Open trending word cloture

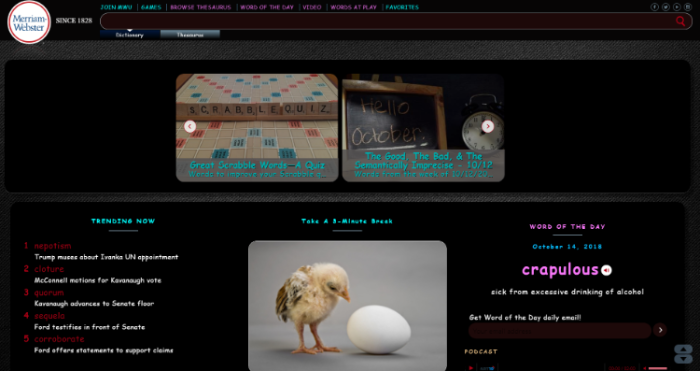pyautogui.click(x=49, y=269)
